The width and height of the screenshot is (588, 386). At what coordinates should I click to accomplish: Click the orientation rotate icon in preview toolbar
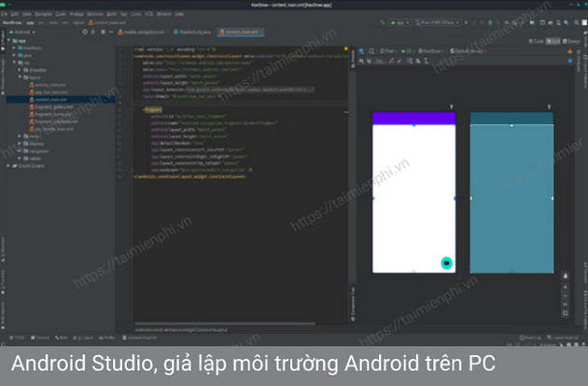coord(371,51)
